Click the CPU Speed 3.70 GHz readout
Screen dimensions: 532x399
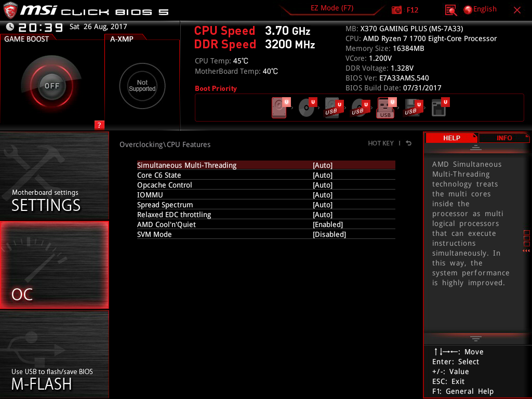click(x=252, y=31)
